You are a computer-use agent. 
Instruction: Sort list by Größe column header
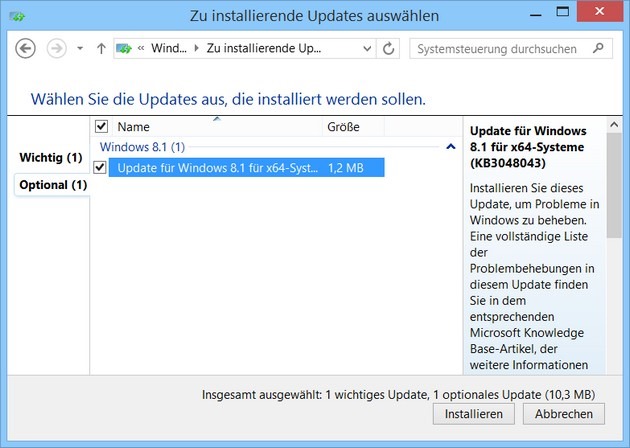coord(343,127)
